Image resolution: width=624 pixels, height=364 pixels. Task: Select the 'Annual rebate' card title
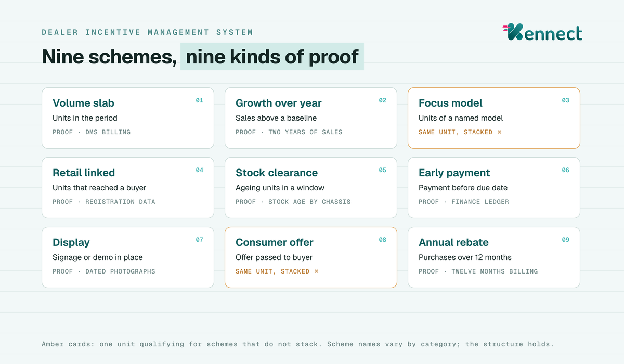(x=453, y=242)
